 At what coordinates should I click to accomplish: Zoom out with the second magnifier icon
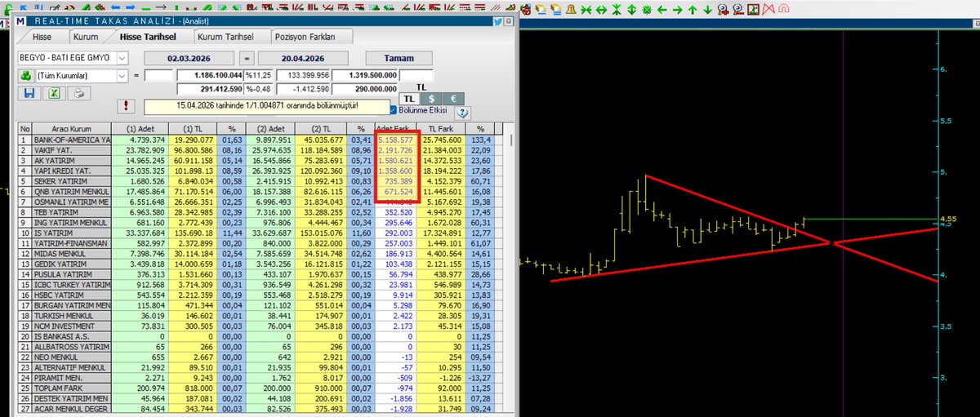pyautogui.click(x=738, y=10)
